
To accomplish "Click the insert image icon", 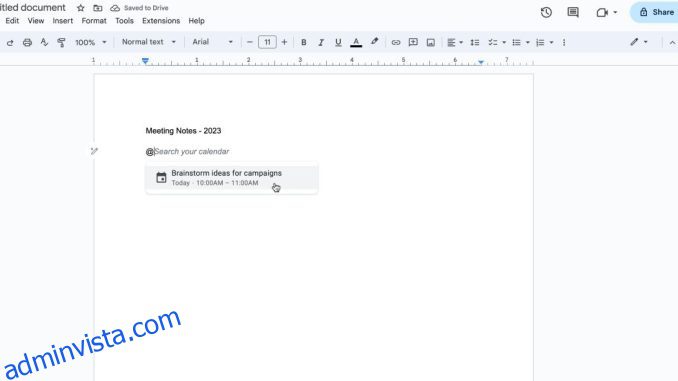I will 431,42.
